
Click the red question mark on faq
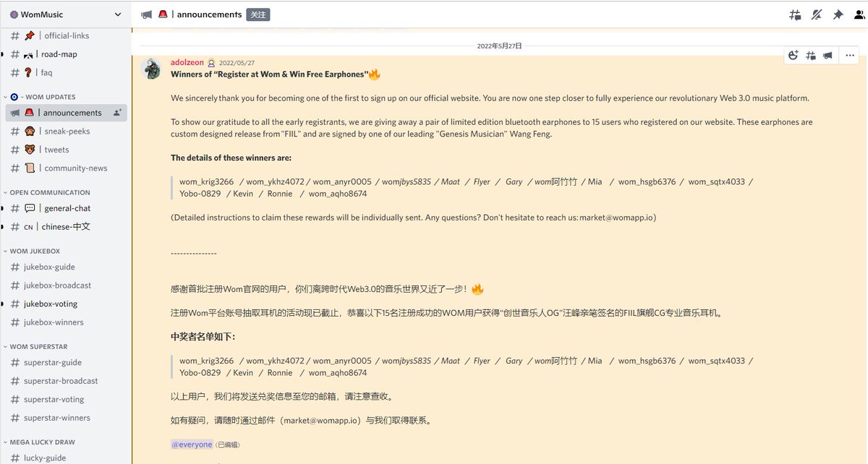[x=30, y=72]
